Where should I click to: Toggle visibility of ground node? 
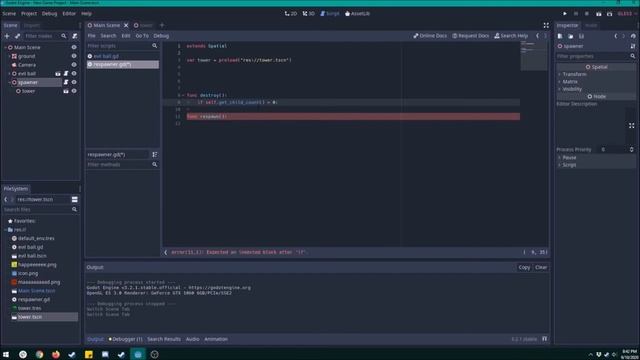[x=74, y=56]
